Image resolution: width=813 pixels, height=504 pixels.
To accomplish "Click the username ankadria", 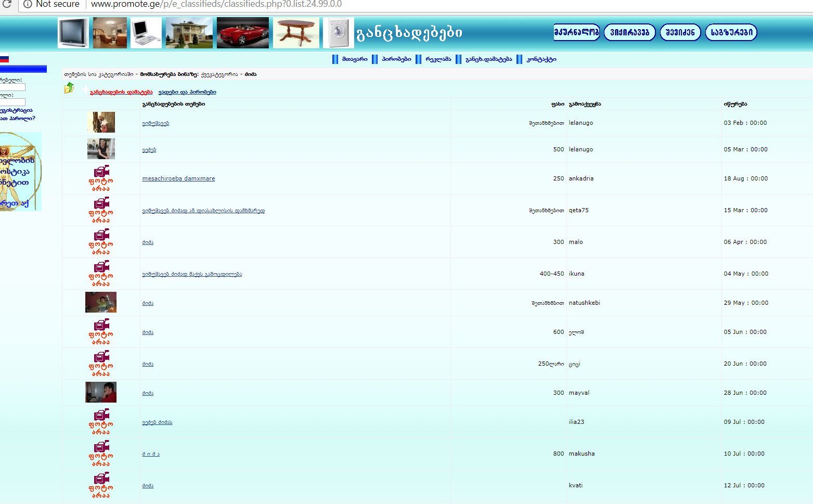I will coord(581,178).
